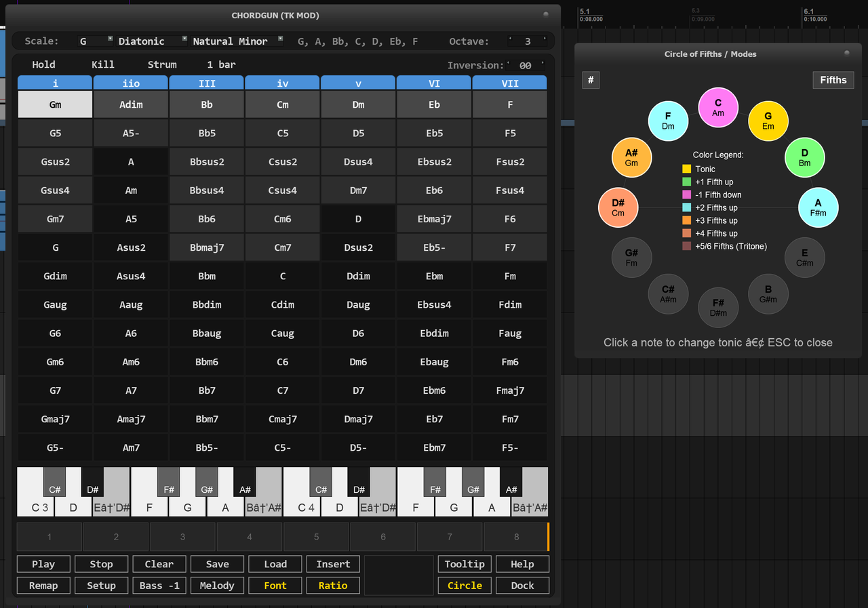Toggle the Tooltip button

click(465, 564)
